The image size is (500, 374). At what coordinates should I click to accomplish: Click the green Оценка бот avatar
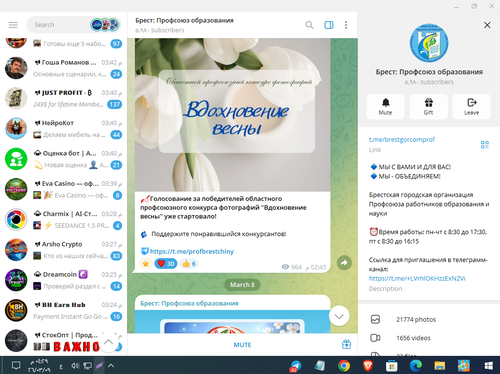(x=16, y=159)
